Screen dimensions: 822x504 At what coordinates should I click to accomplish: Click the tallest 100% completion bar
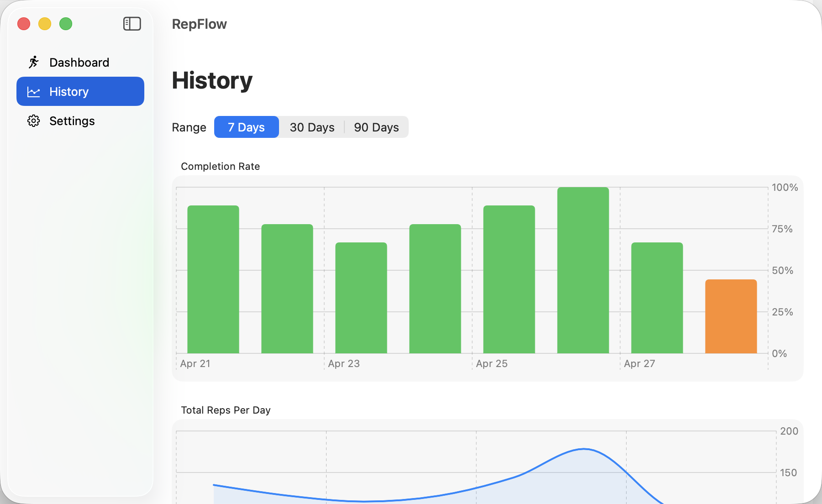[583, 270]
